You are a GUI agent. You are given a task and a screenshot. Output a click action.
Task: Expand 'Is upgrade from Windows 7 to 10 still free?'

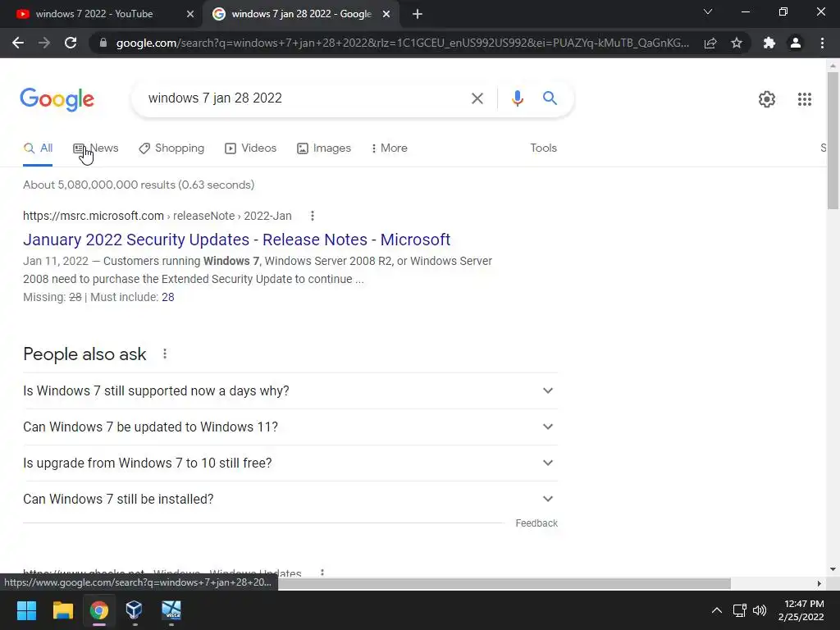coord(290,463)
